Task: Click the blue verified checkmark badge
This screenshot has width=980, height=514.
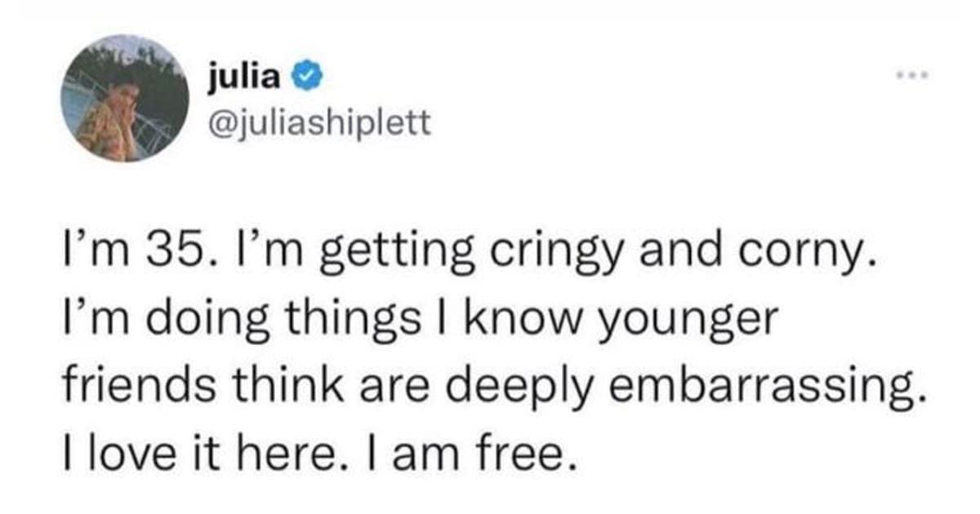Action: point(306,78)
